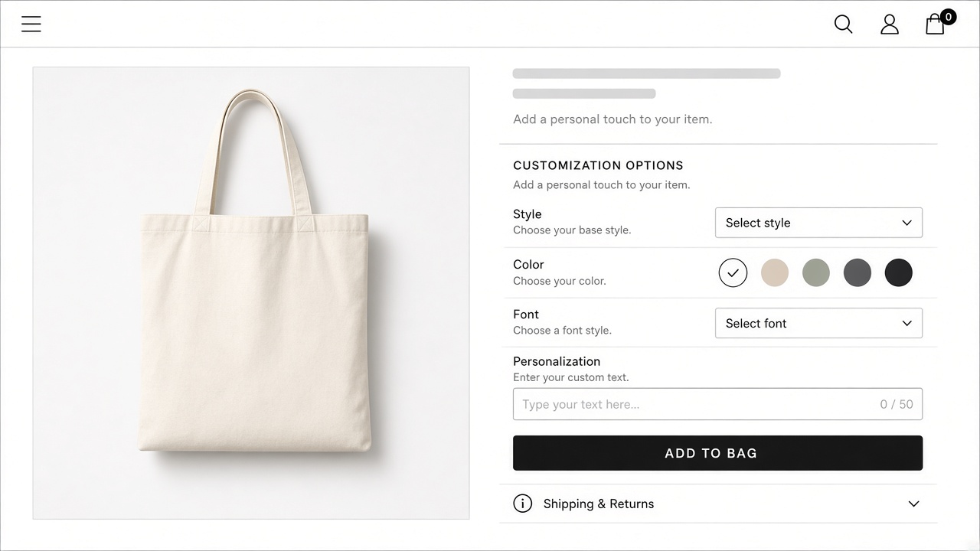Open the Select style dropdown

point(818,223)
